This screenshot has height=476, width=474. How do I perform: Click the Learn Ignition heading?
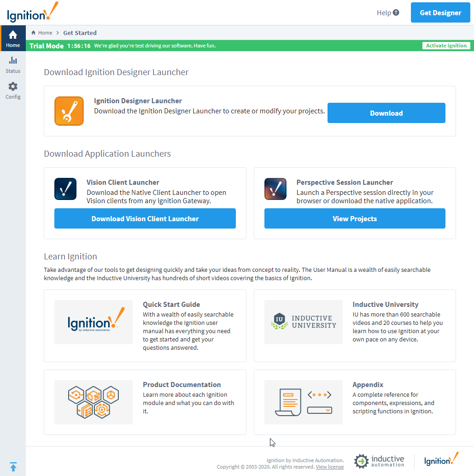[x=70, y=257]
